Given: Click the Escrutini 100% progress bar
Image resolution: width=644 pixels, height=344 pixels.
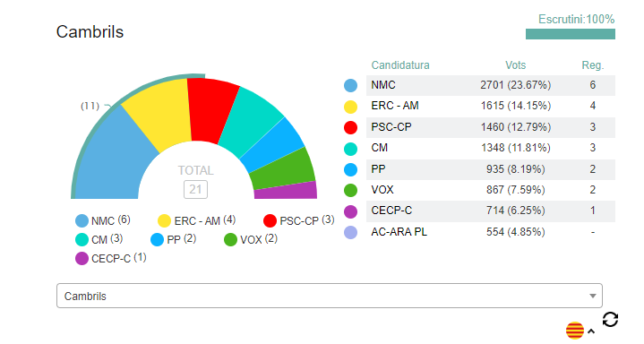Looking at the screenshot, I should (571, 34).
